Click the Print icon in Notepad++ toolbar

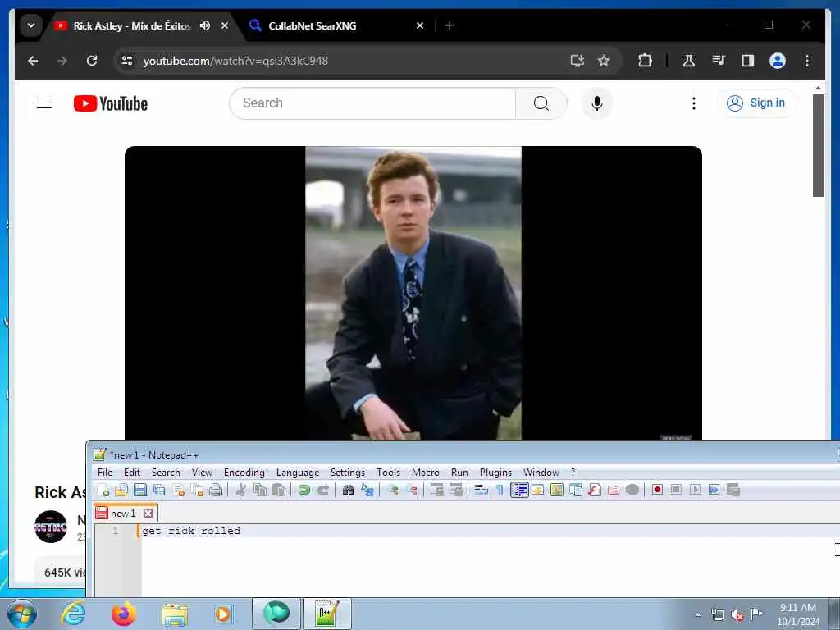pyautogui.click(x=216, y=490)
